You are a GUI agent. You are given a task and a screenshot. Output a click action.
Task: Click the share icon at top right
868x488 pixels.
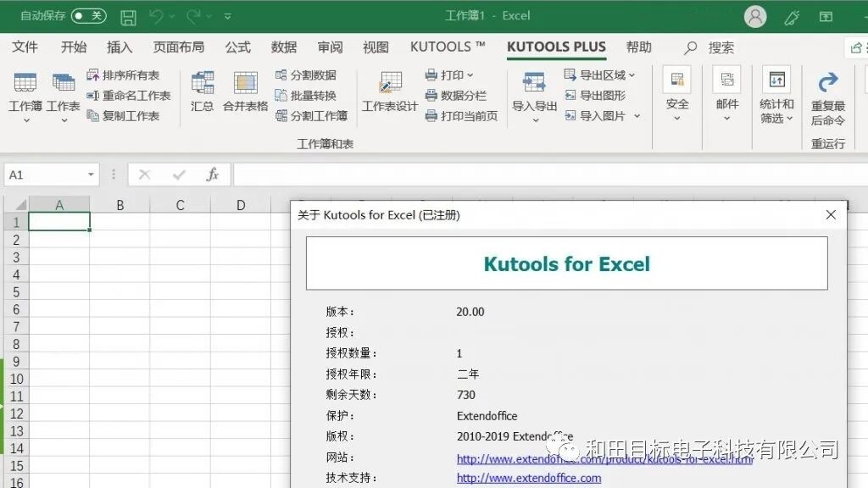coord(856,47)
